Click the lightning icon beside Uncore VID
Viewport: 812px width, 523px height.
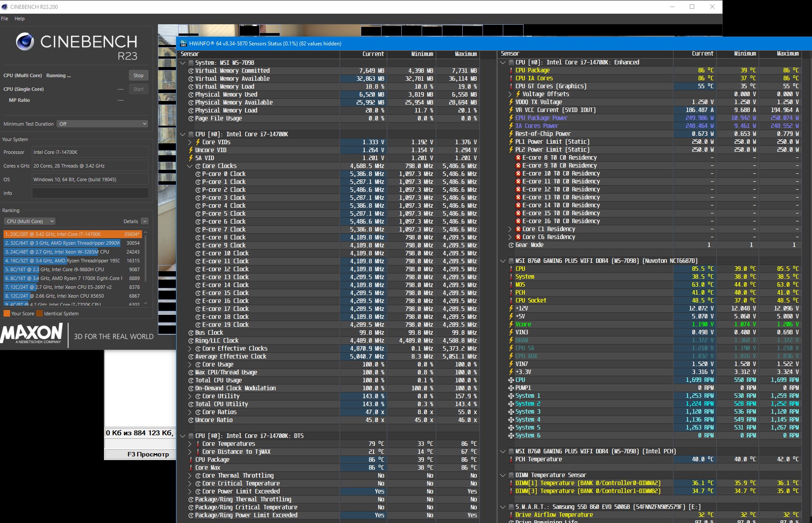pos(191,150)
